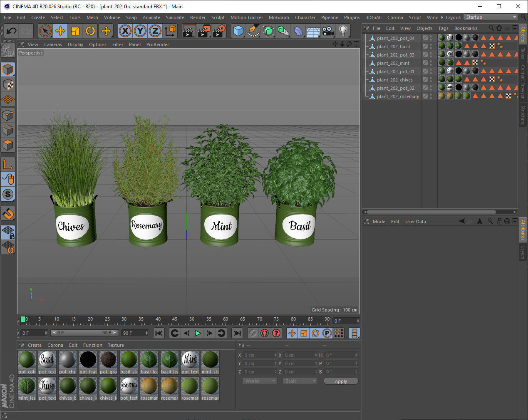Toggle layer checkbox of plant_202_pot_04

425,38
